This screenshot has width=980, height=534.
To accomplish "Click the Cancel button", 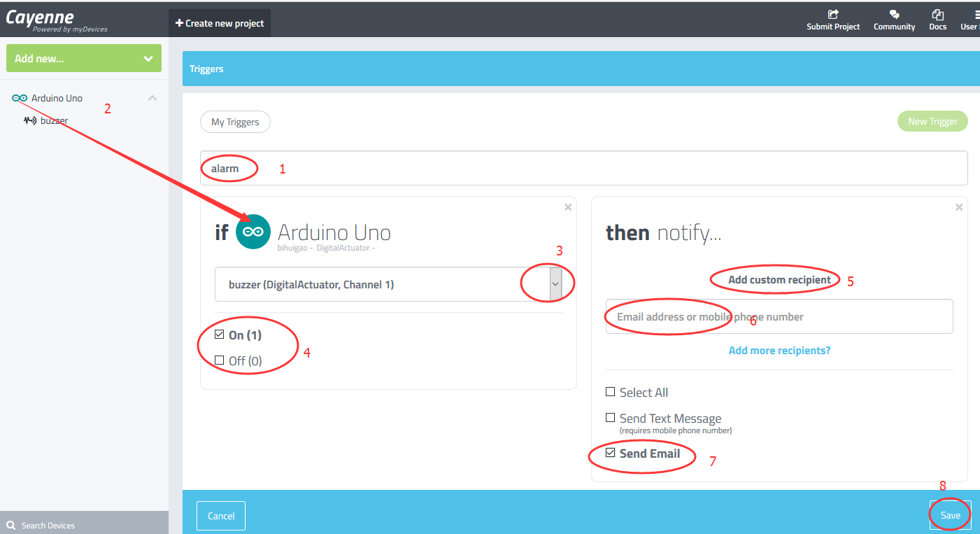I will (x=221, y=516).
